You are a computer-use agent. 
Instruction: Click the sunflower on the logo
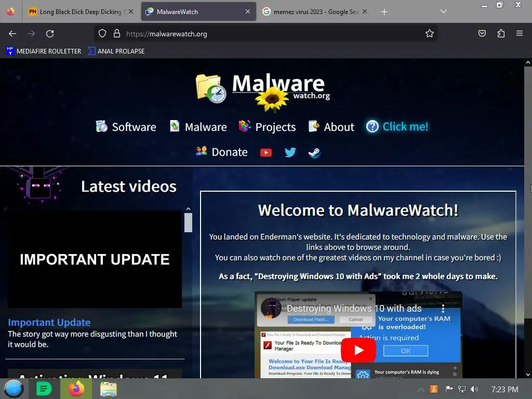(x=272, y=99)
